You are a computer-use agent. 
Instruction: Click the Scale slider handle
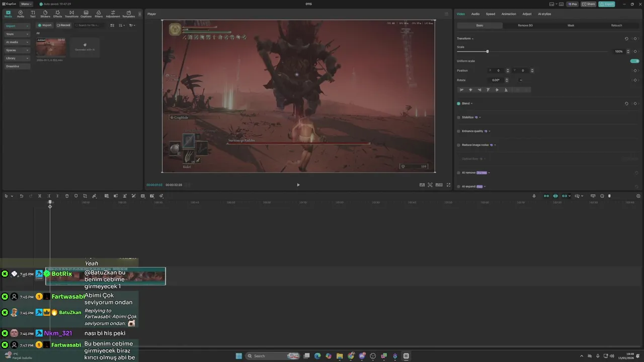click(x=487, y=51)
